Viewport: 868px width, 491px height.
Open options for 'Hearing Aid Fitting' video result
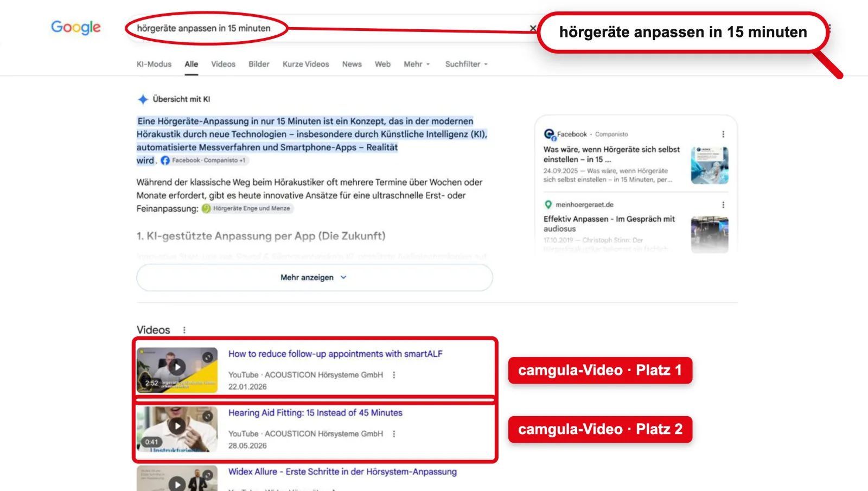(x=394, y=434)
